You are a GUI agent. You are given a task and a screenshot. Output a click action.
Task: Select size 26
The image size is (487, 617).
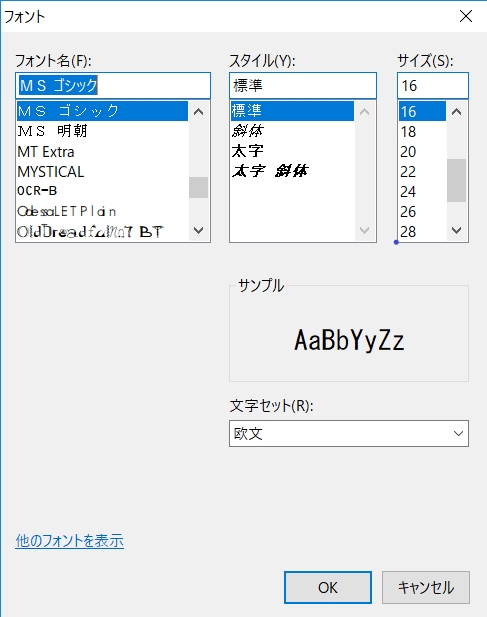(422, 212)
